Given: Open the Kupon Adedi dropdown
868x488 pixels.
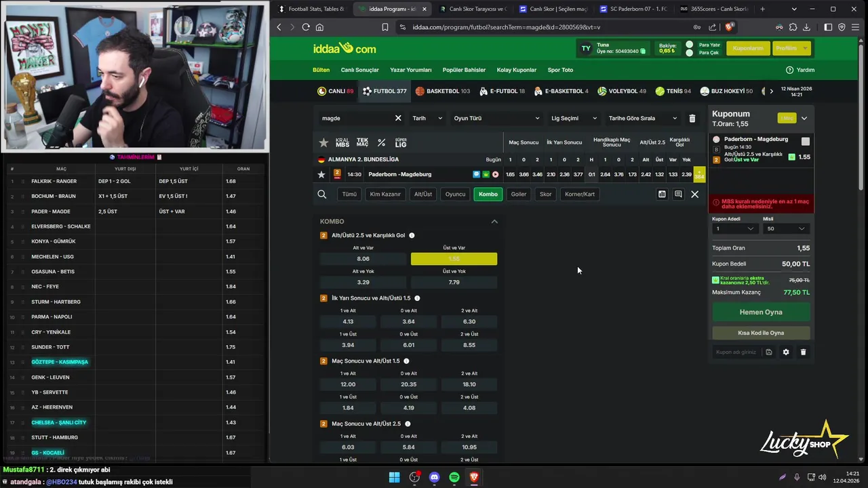Looking at the screenshot, I should [x=734, y=229].
